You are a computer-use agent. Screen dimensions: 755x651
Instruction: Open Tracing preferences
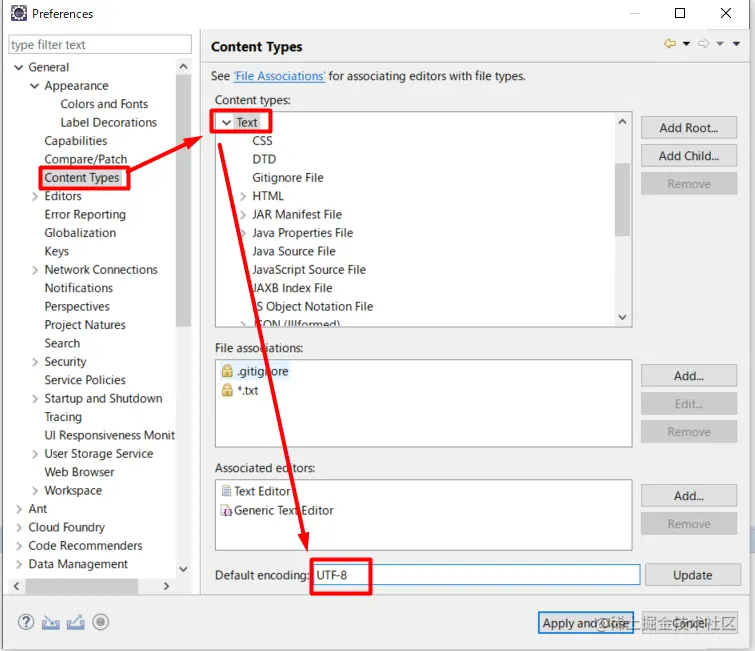pyautogui.click(x=63, y=417)
